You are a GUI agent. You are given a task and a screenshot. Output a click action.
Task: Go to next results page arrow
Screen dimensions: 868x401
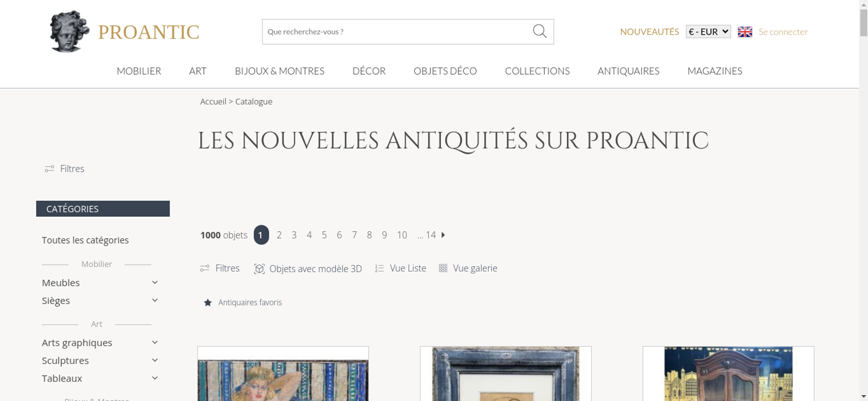click(443, 235)
